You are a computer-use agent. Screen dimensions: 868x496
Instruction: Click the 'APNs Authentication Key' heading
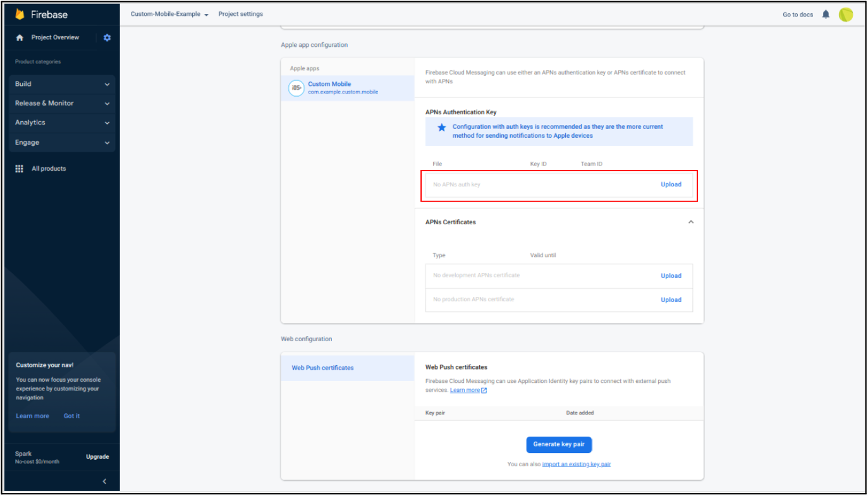pyautogui.click(x=461, y=112)
